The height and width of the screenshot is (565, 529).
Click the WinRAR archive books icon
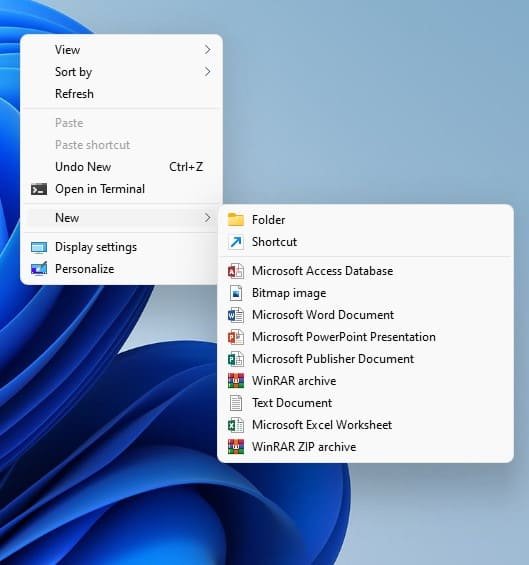(x=236, y=381)
